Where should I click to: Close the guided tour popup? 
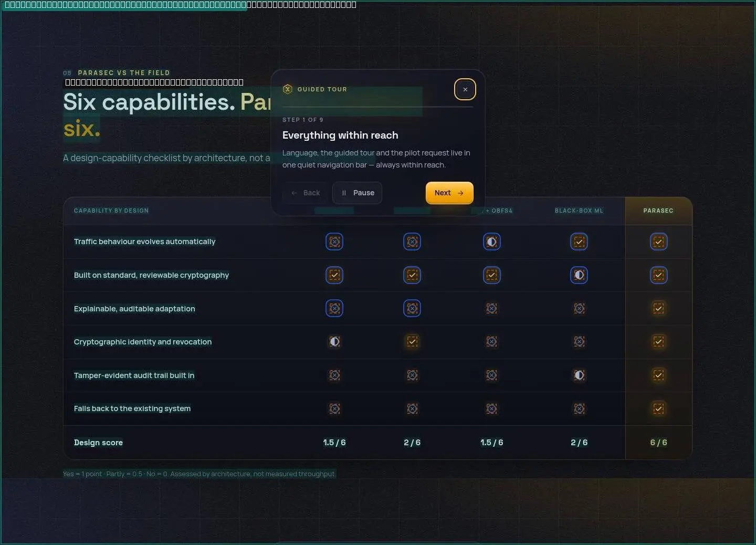pyautogui.click(x=465, y=89)
